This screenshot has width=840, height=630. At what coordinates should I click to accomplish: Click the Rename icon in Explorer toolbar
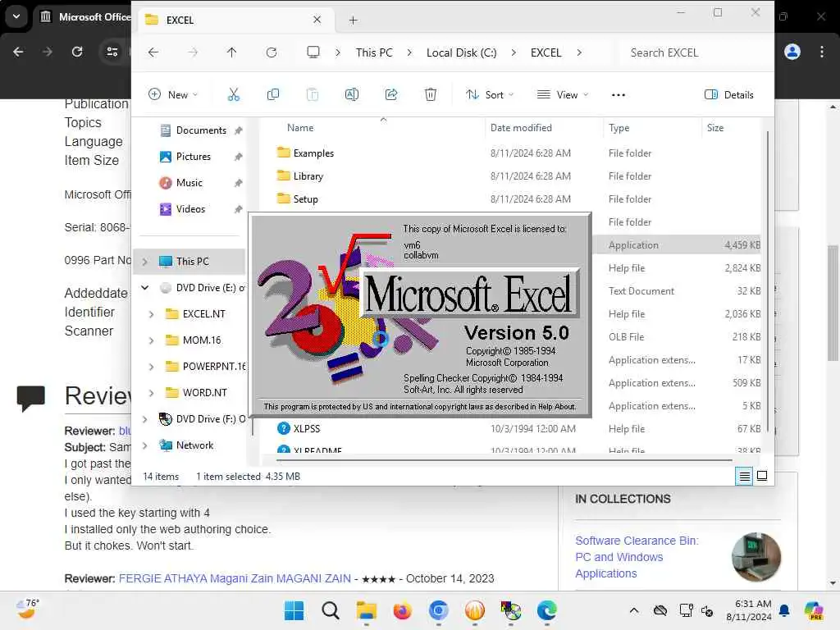click(351, 95)
